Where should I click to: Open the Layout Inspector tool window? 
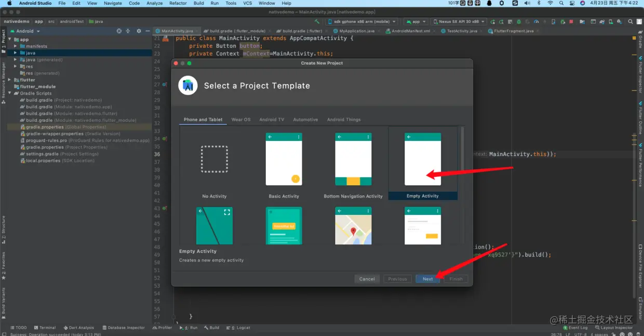614,328
